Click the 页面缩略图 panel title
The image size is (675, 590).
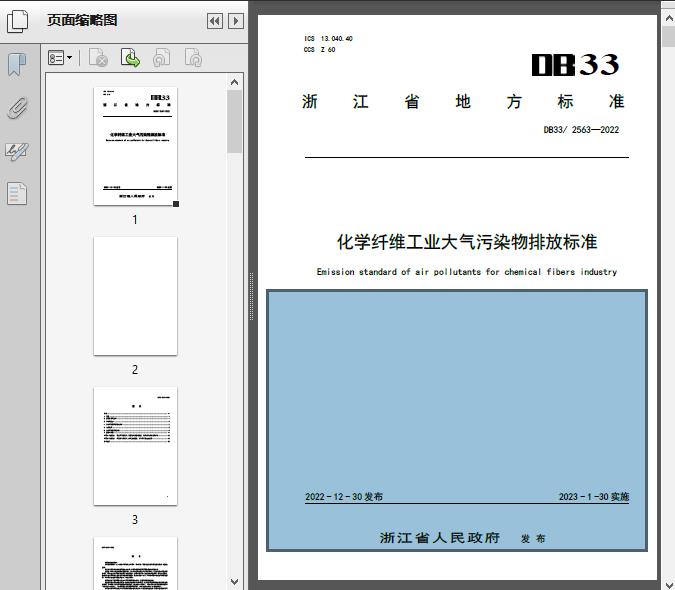(82, 20)
